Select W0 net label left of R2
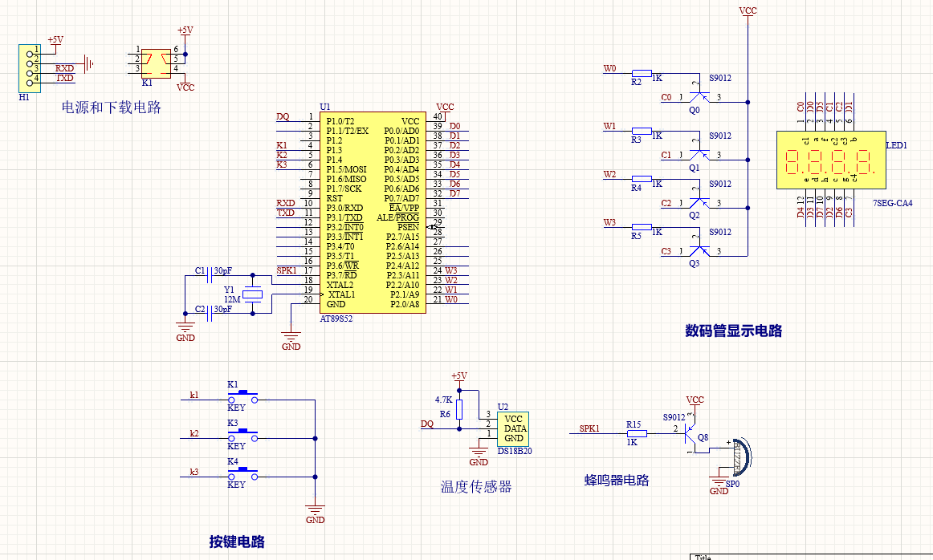The height and width of the screenshot is (560, 933). (x=610, y=68)
